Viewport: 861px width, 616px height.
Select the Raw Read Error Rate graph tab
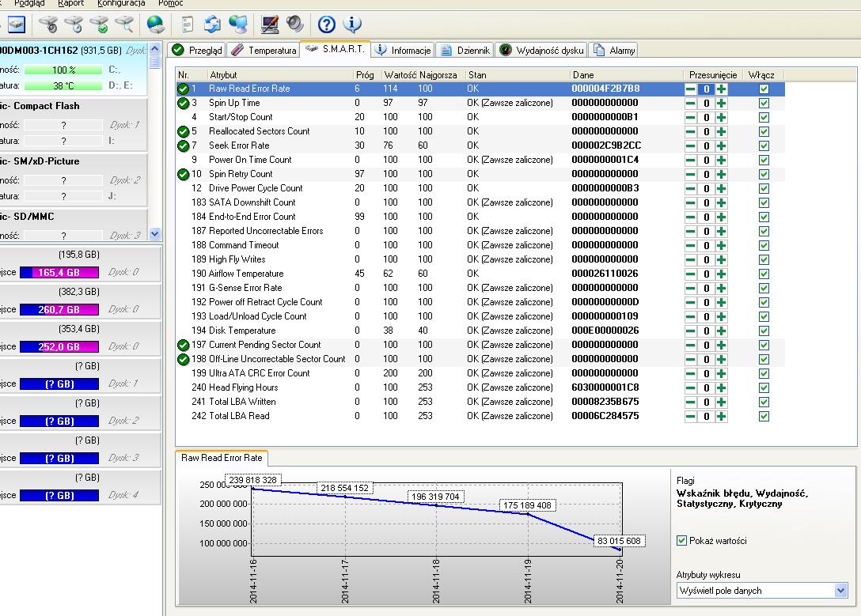pyautogui.click(x=222, y=458)
